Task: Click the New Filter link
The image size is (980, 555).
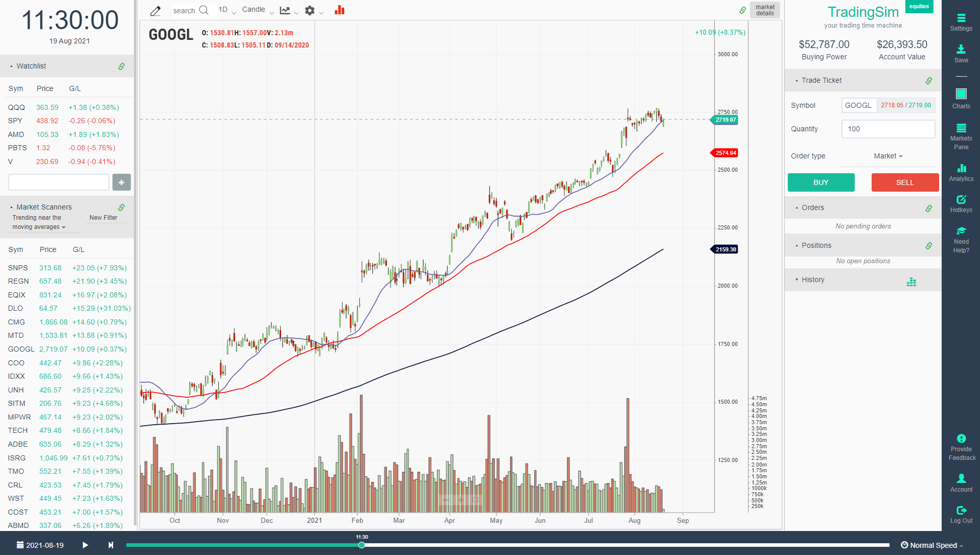Action: click(x=103, y=217)
